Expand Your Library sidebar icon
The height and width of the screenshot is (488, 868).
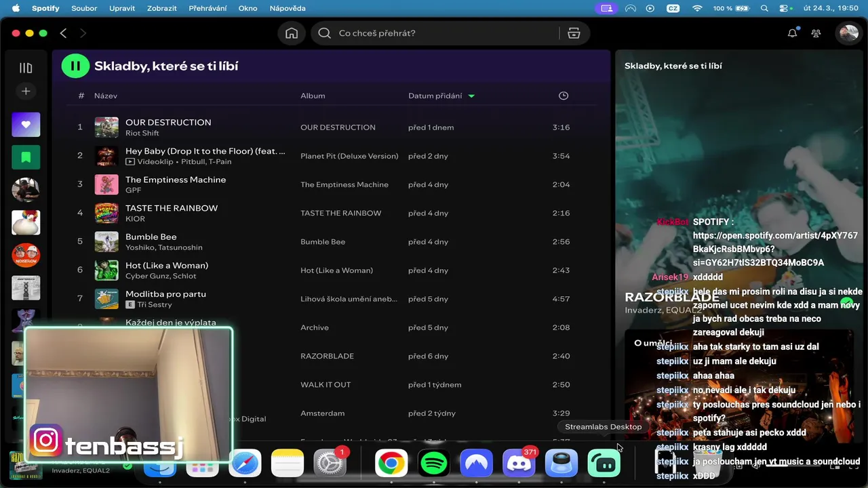point(26,68)
